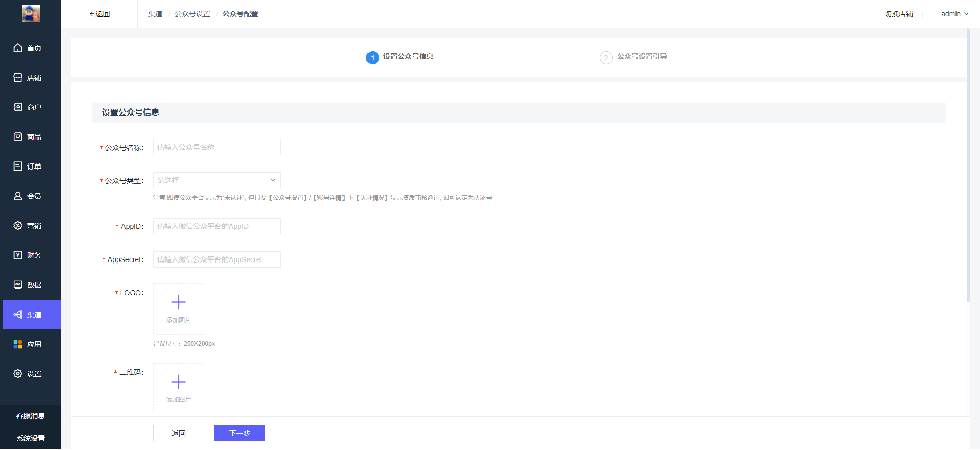Screen dimensions: 980x450
Task: Focus the AppSecret input field
Action: coord(216,259)
